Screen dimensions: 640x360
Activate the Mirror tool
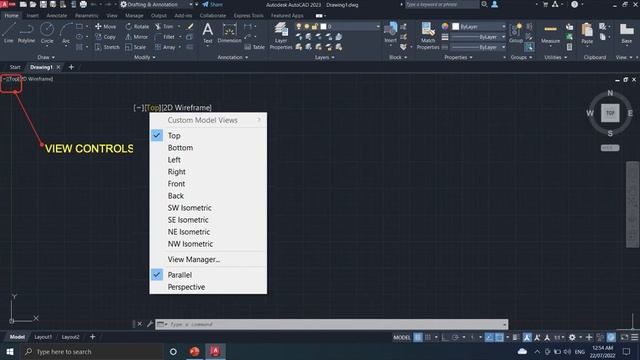coord(137,37)
